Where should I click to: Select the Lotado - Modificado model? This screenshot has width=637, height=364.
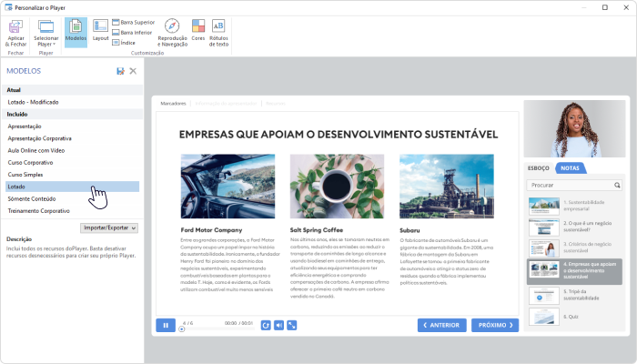72,102
